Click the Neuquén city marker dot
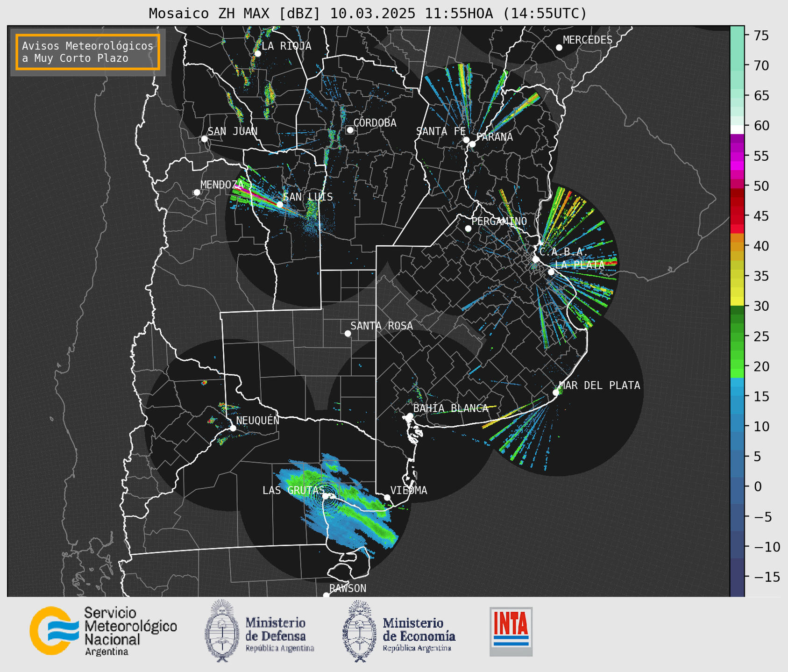This screenshot has height=672, width=788. click(233, 428)
